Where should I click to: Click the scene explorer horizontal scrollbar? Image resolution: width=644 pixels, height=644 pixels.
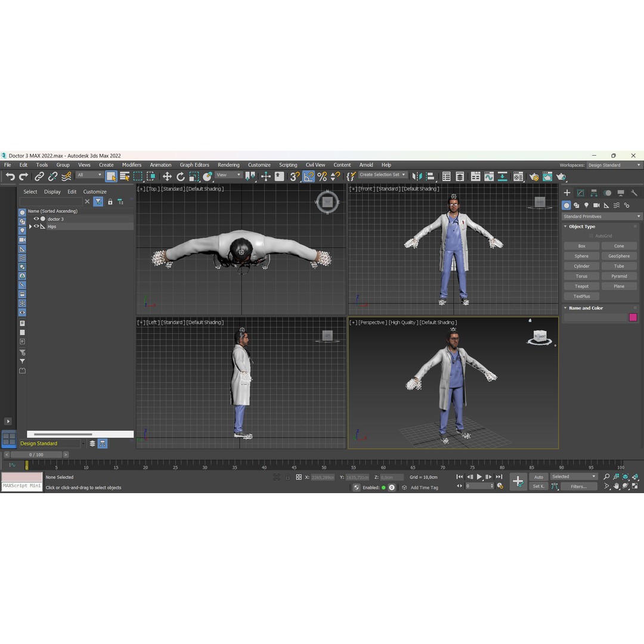click(x=63, y=434)
